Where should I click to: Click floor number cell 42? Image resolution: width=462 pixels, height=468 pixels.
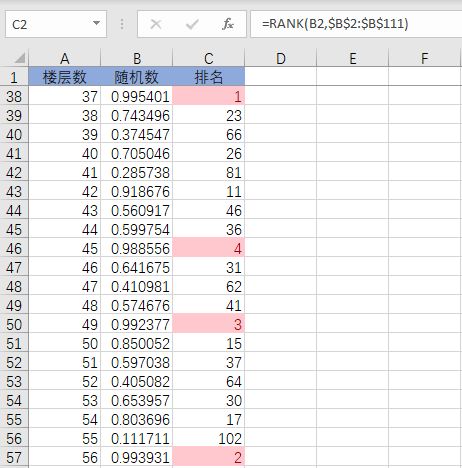coord(65,191)
